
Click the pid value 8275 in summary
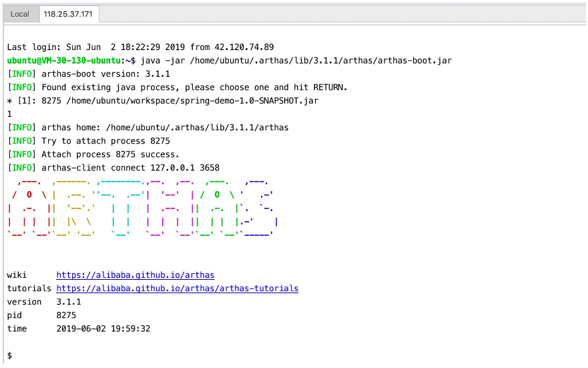click(x=66, y=315)
